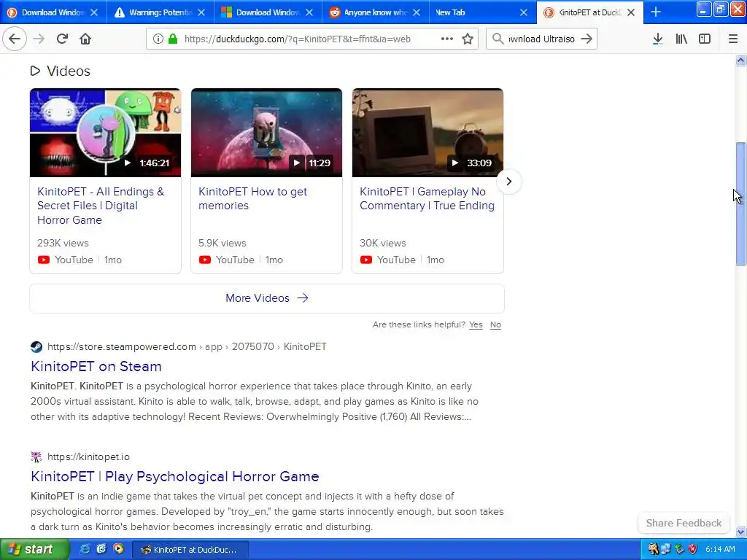Click the duckduckgo.com address bar URL
747x560 pixels.
click(298, 39)
